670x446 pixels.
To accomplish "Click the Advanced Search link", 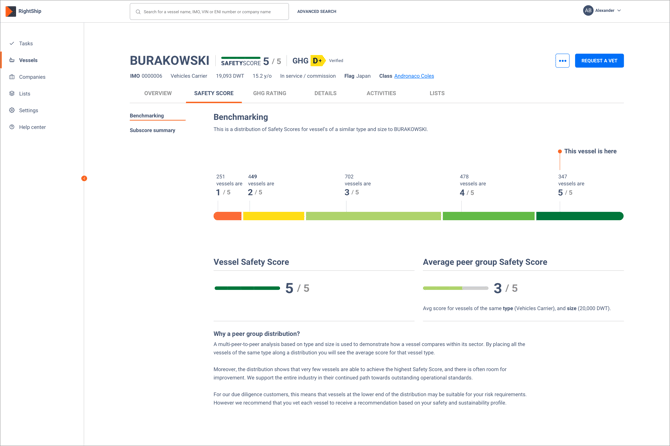I will (316, 12).
